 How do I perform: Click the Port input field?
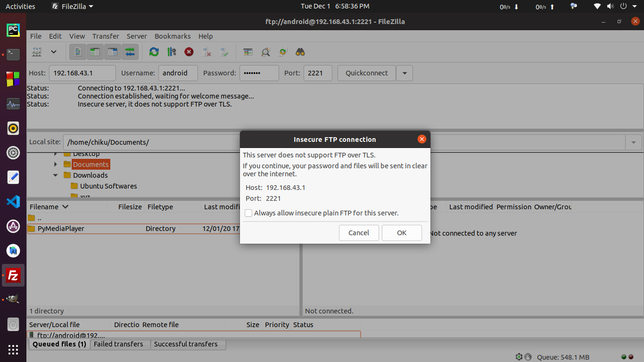[318, 73]
